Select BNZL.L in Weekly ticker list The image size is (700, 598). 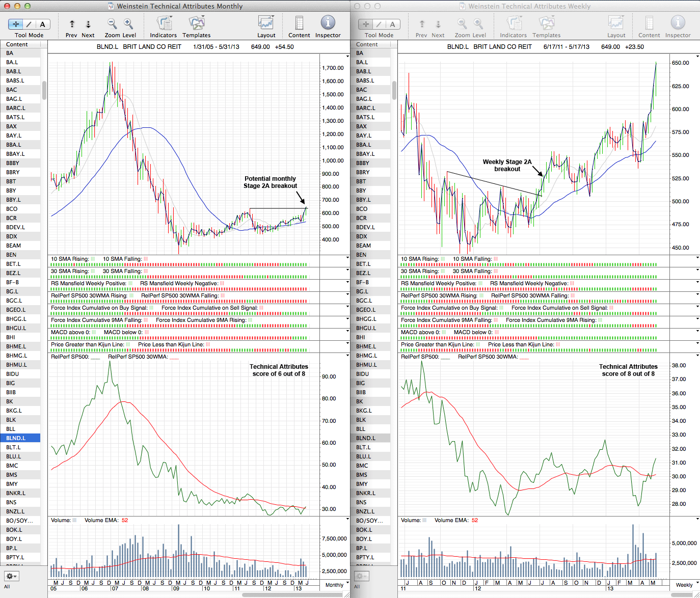(x=370, y=511)
